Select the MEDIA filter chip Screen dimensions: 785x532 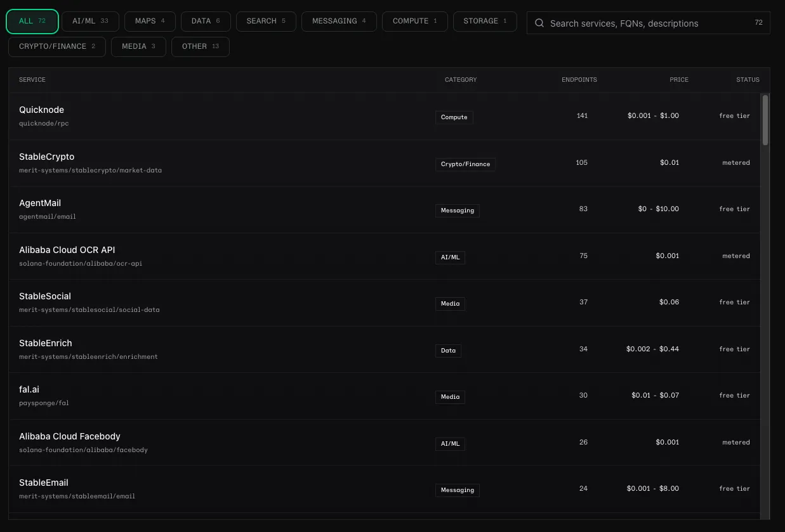coord(138,46)
